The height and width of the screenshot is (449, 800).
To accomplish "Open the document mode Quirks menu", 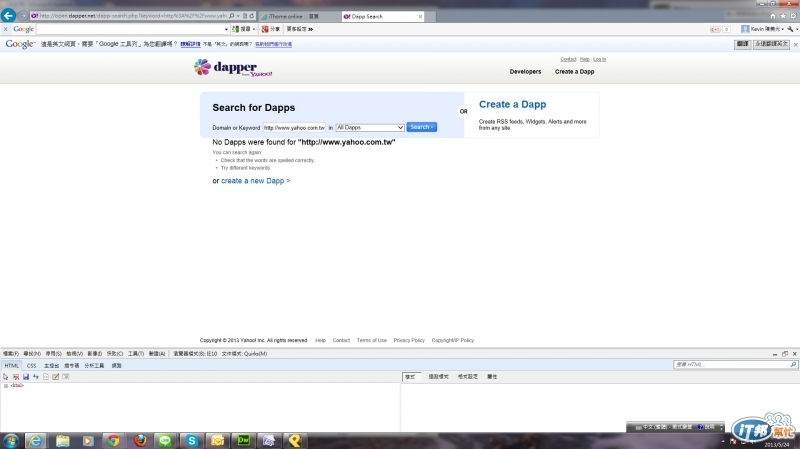I will (x=244, y=354).
